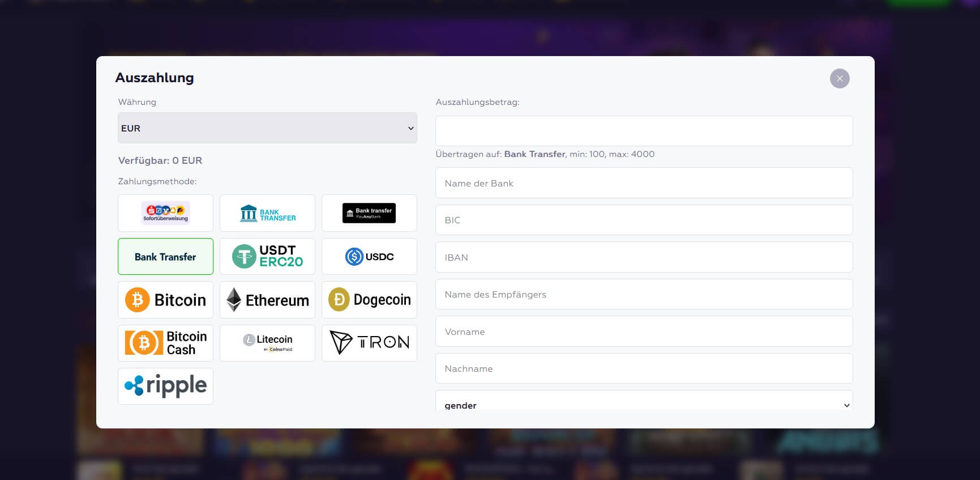Click the highlighted Bank Transfer text button

pos(165,256)
